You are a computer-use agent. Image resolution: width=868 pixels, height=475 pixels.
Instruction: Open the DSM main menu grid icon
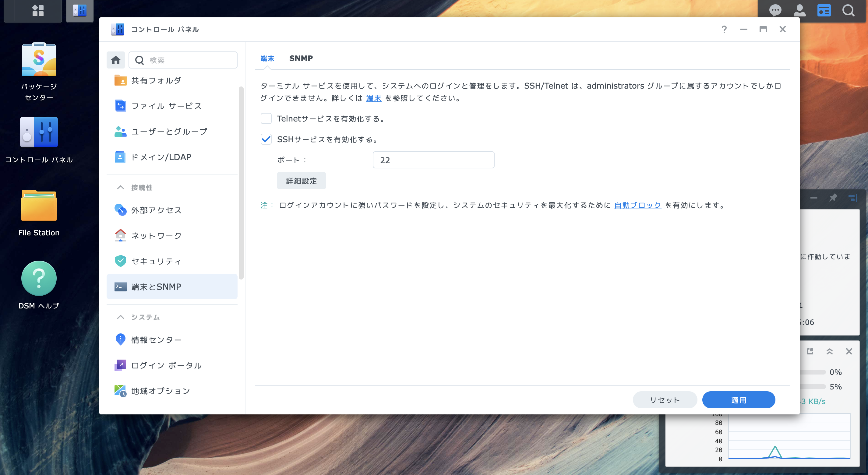point(38,10)
